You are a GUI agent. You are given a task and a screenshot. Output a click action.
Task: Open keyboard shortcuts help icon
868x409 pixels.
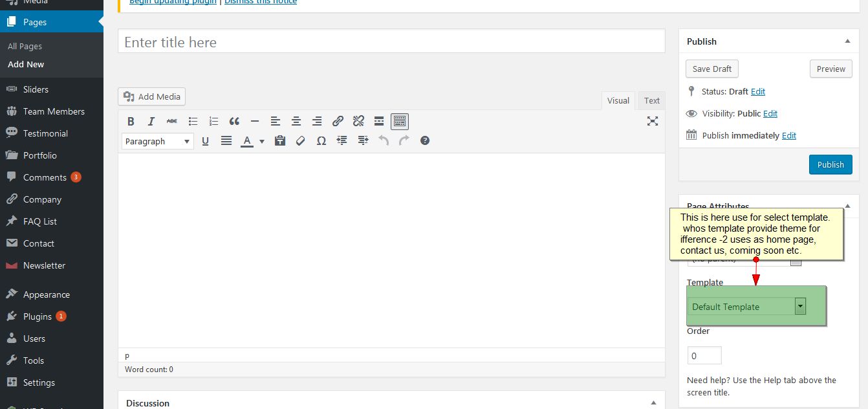pos(425,140)
